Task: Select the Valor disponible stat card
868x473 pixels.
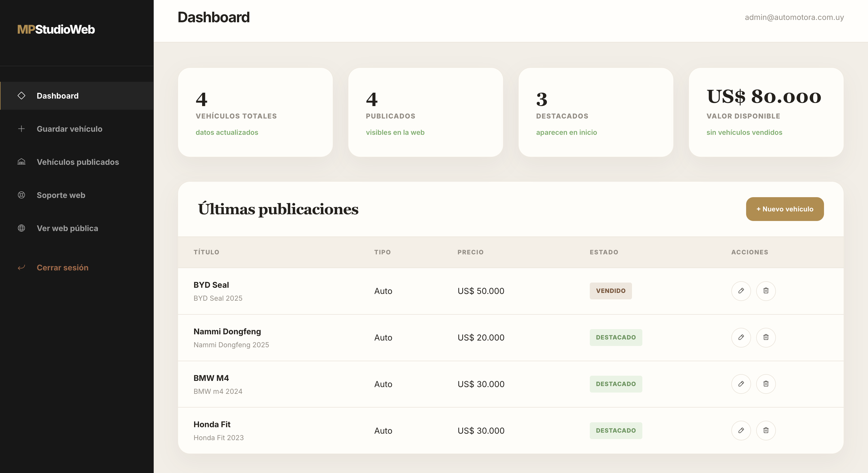Action: pos(766,112)
